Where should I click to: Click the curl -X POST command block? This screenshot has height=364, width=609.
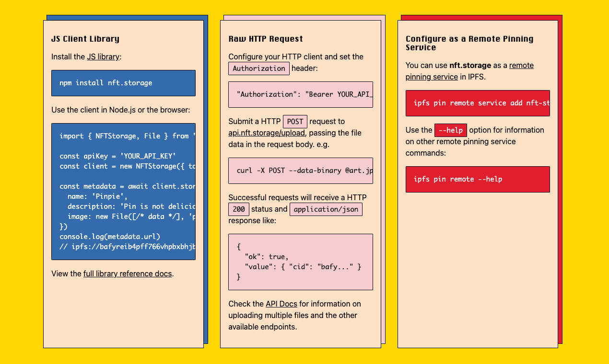click(x=301, y=171)
